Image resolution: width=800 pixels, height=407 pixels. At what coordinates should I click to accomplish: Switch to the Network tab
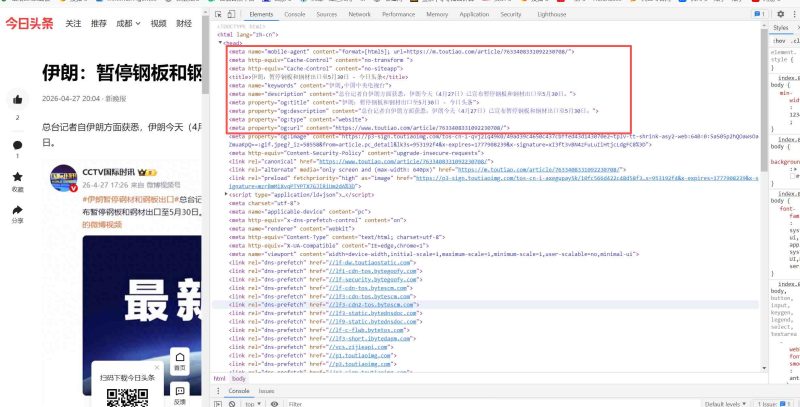[359, 14]
